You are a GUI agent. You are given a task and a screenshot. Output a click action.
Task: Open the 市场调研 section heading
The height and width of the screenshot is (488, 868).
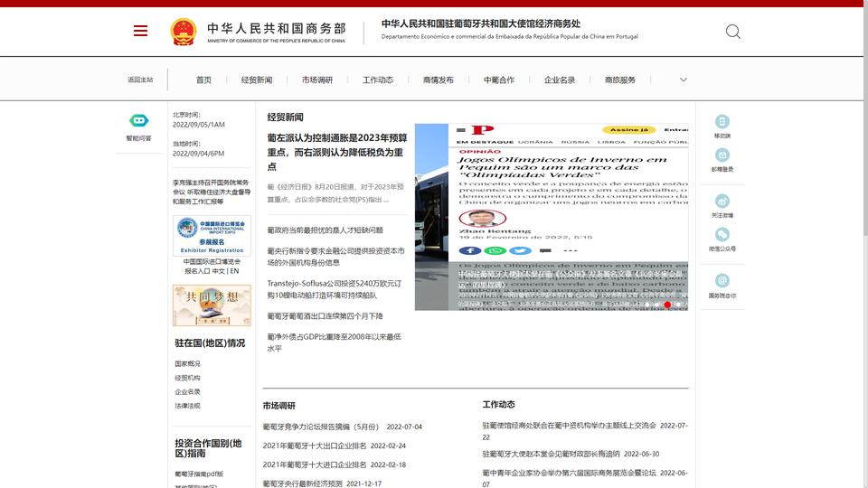click(279, 406)
